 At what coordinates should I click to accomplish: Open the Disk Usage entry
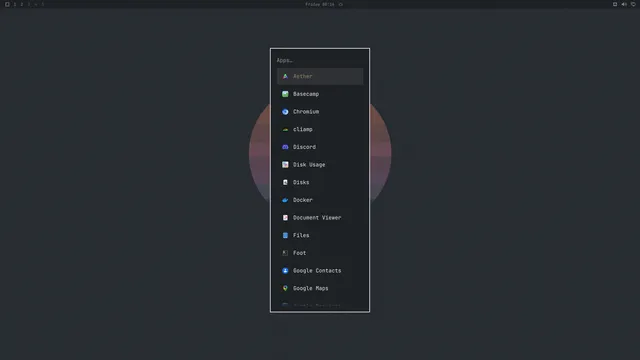(320, 164)
